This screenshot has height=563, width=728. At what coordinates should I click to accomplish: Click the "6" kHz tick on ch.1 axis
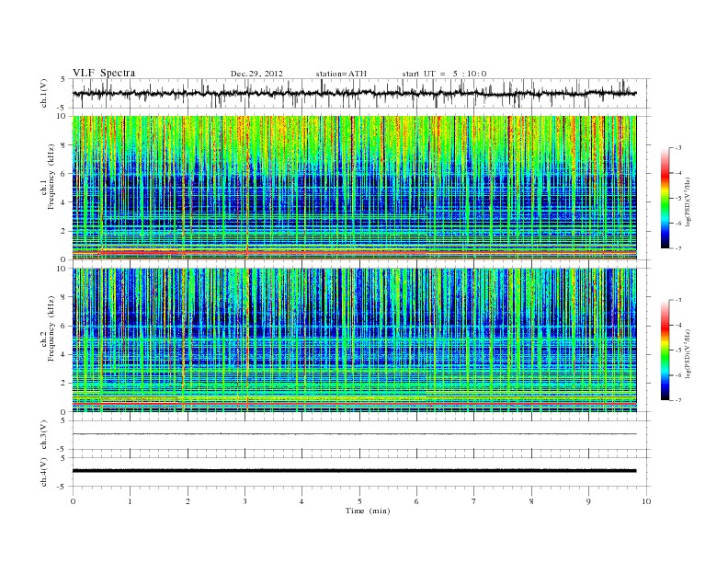[64, 173]
